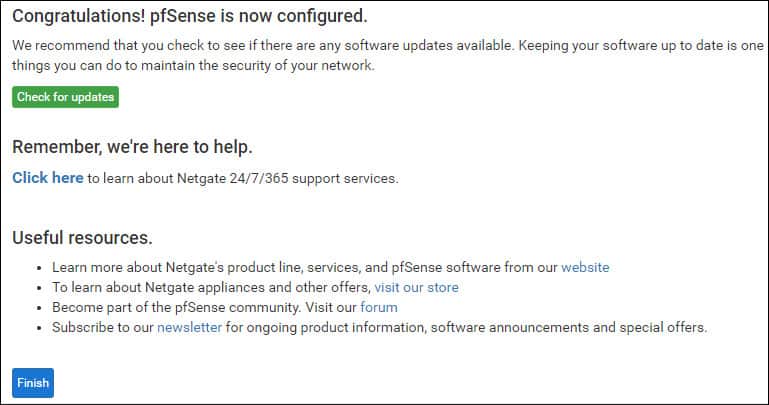Image resolution: width=769 pixels, height=405 pixels.
Task: Click the blue Finish button
Action: click(x=33, y=382)
